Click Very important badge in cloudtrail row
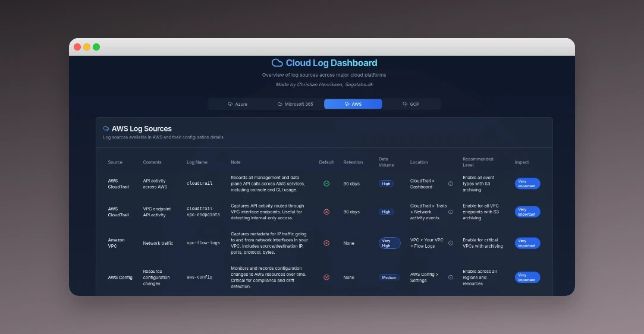Screen dimensions: 644x334 click(527, 184)
